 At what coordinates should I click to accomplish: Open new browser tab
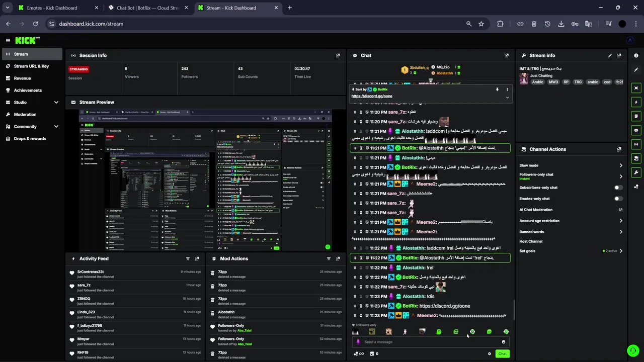290,8
